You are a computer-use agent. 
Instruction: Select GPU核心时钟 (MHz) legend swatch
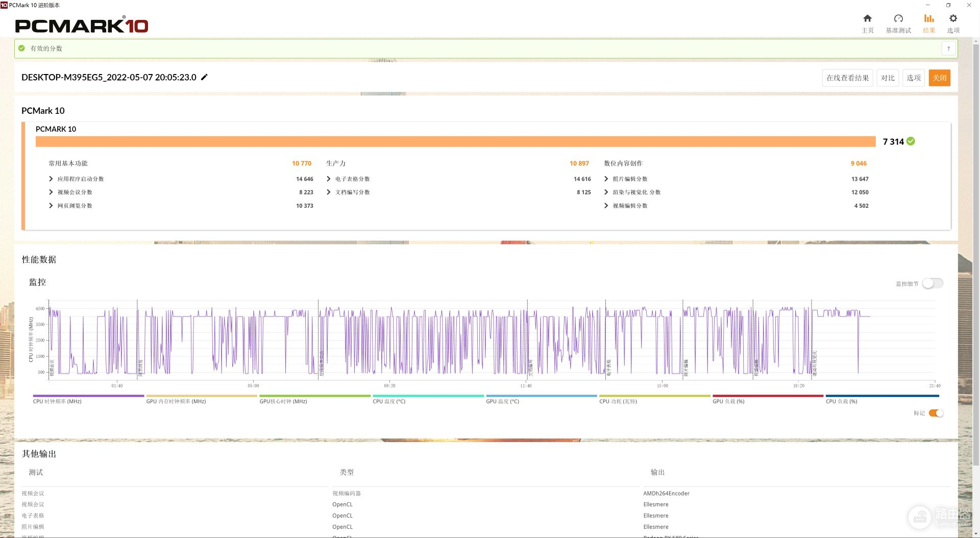click(315, 396)
